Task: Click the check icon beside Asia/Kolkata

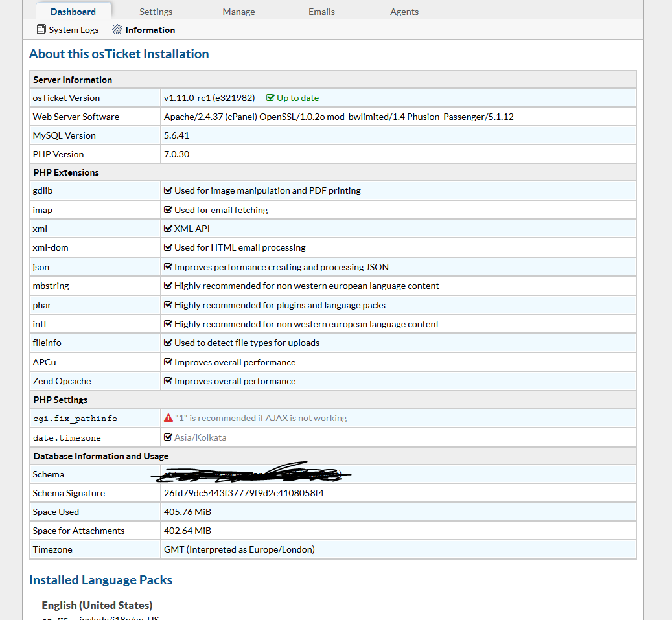Action: tap(168, 437)
